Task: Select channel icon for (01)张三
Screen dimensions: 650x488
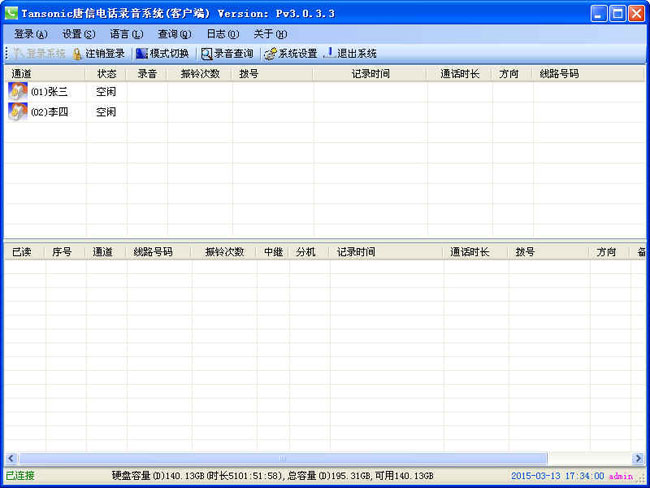Action: [x=18, y=91]
